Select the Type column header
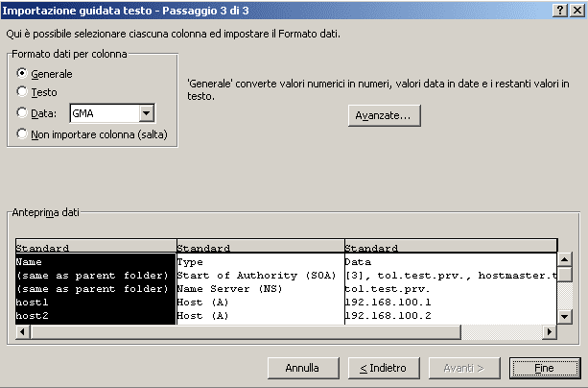Viewport: 588px width, 388px height. (261, 247)
